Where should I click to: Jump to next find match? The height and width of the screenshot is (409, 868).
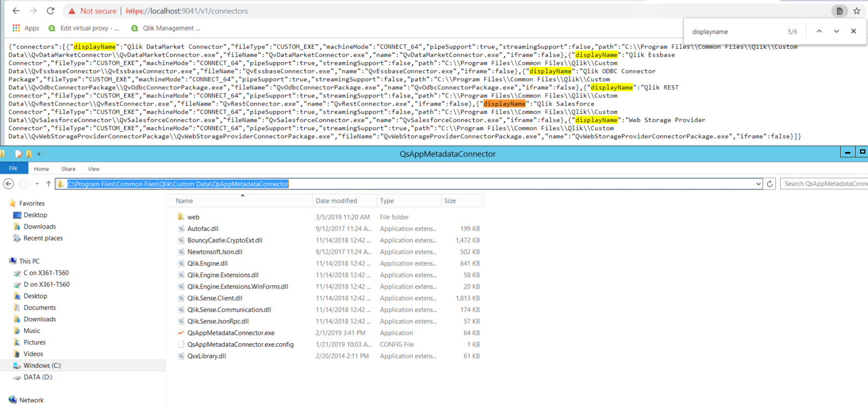[x=836, y=32]
